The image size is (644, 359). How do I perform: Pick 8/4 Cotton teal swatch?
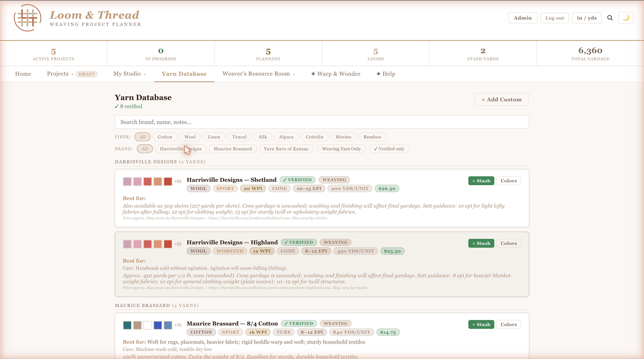pos(127,325)
